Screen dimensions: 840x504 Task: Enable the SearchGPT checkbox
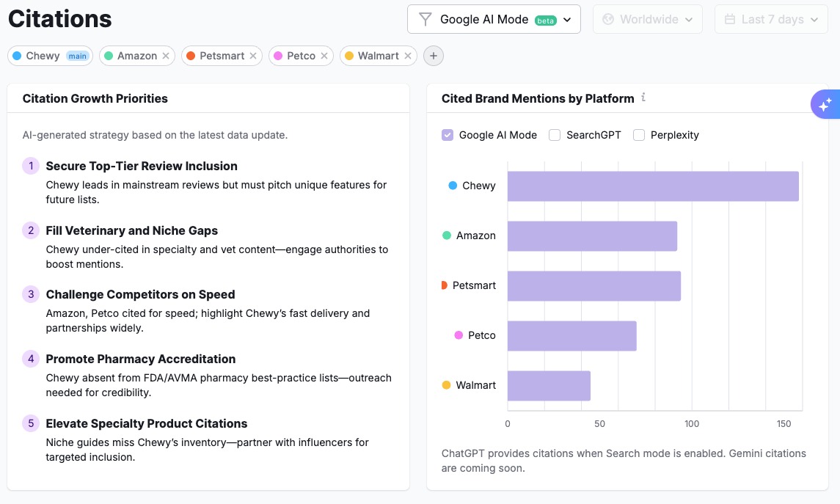(x=555, y=135)
